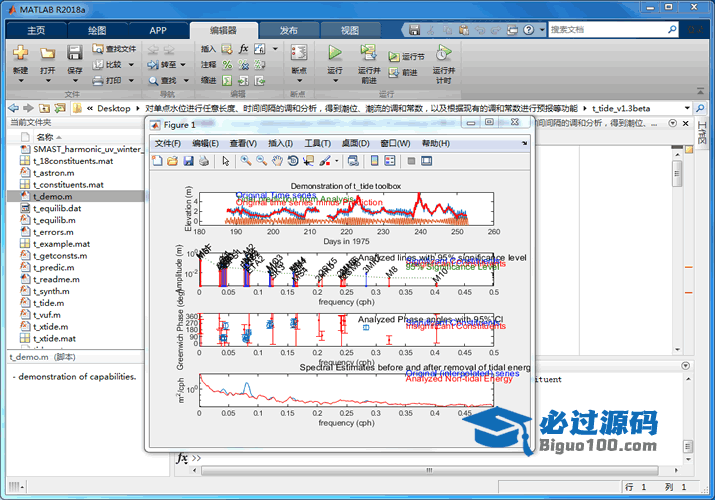Expand the address bar path history dropdown
This screenshot has height=500, width=715.
[687, 108]
